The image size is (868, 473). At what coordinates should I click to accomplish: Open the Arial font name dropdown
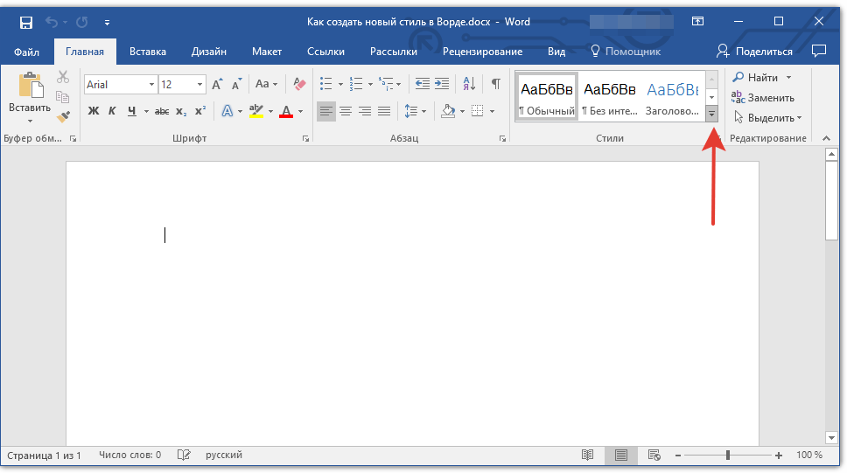(x=151, y=85)
